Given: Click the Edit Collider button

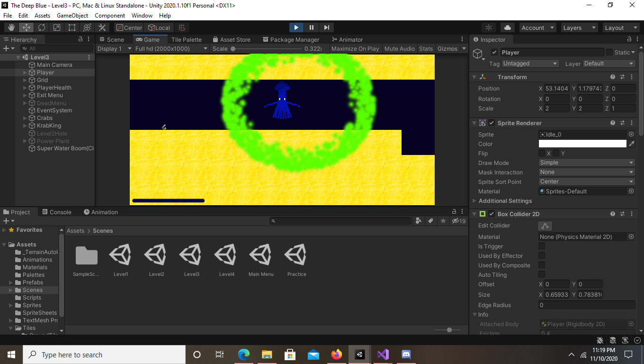Looking at the screenshot, I should [x=545, y=226].
